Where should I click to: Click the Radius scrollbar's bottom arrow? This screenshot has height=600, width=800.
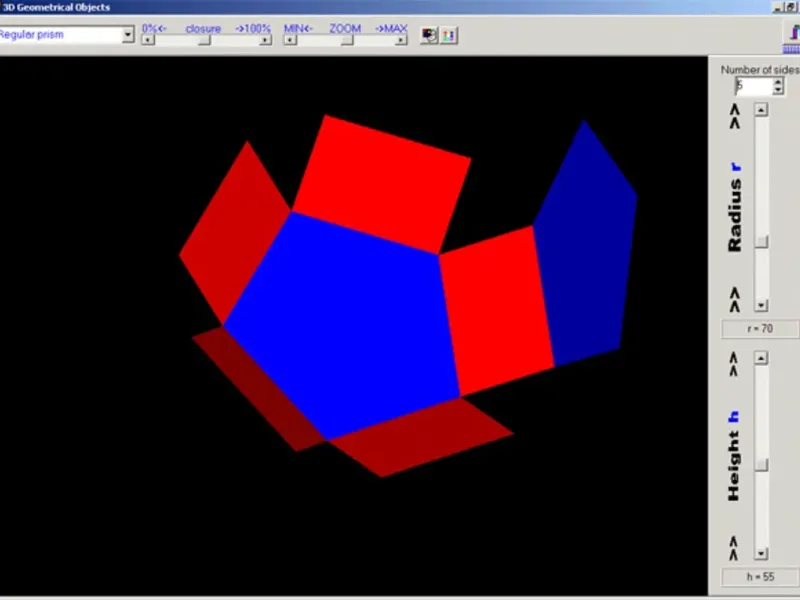(x=761, y=305)
